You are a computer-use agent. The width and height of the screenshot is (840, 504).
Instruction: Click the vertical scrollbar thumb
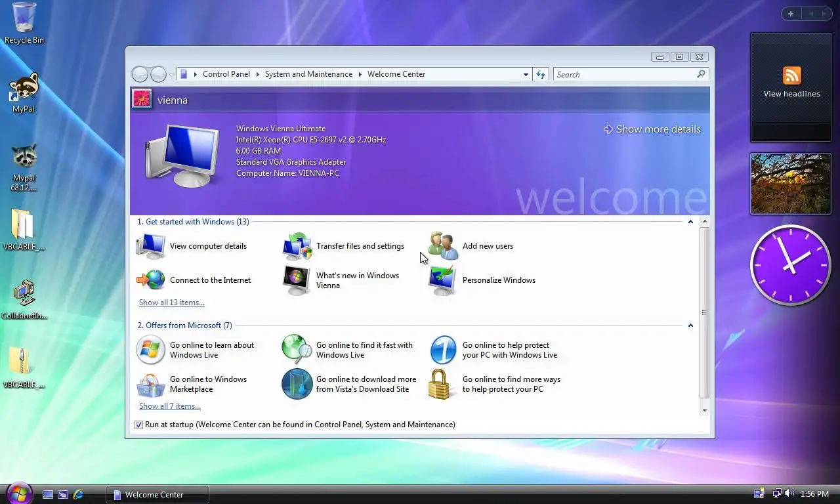[x=705, y=313]
